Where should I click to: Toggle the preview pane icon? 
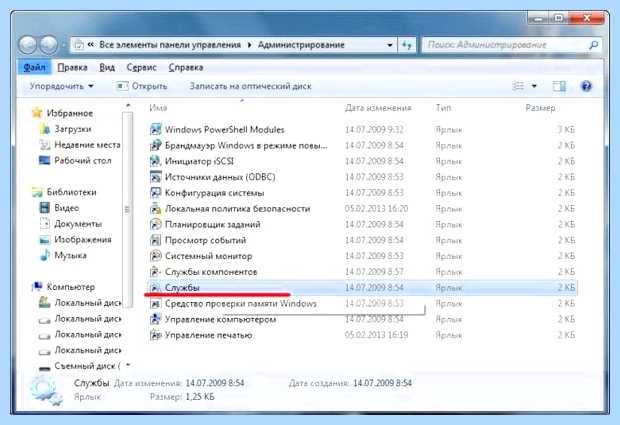[x=559, y=86]
